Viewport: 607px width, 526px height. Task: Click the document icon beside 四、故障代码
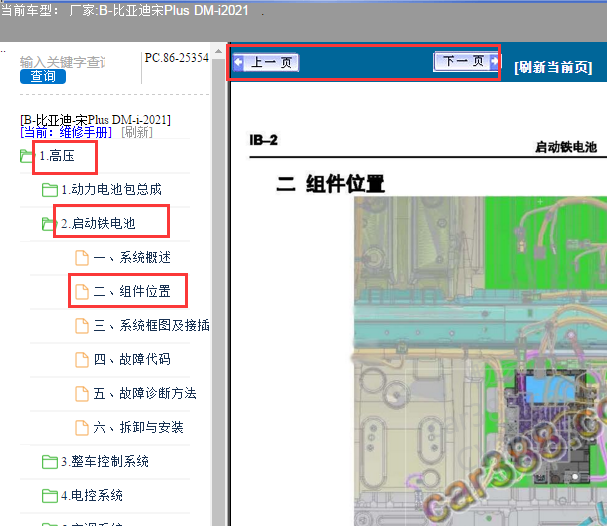coord(82,360)
